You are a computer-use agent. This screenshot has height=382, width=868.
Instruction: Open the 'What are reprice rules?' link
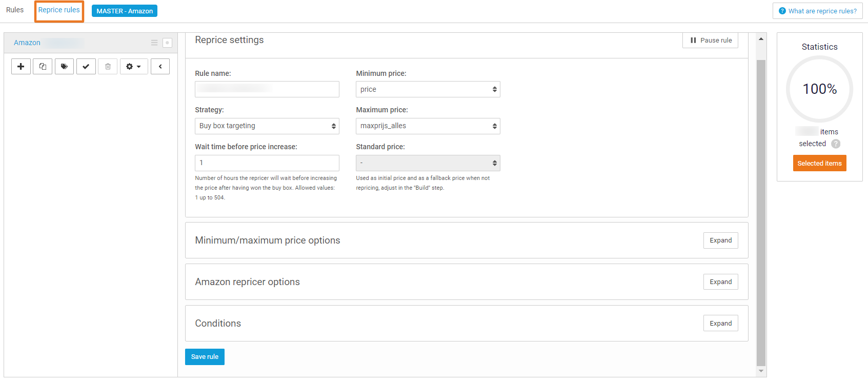[x=817, y=11]
